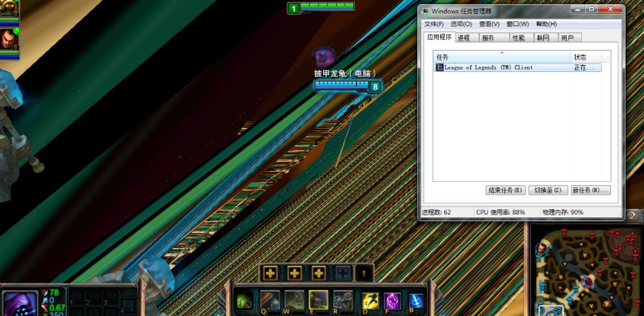Click the League of Legends task icon
The image size is (644, 316).
coord(440,68)
